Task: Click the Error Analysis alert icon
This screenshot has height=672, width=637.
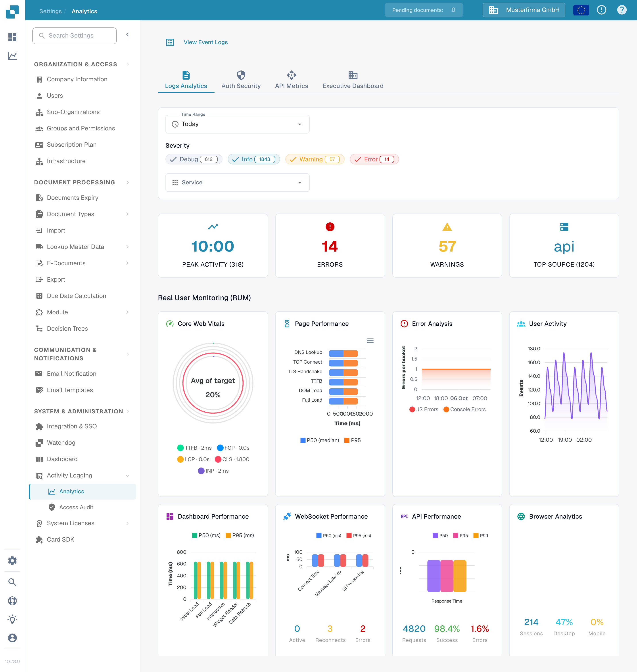Action: point(404,324)
